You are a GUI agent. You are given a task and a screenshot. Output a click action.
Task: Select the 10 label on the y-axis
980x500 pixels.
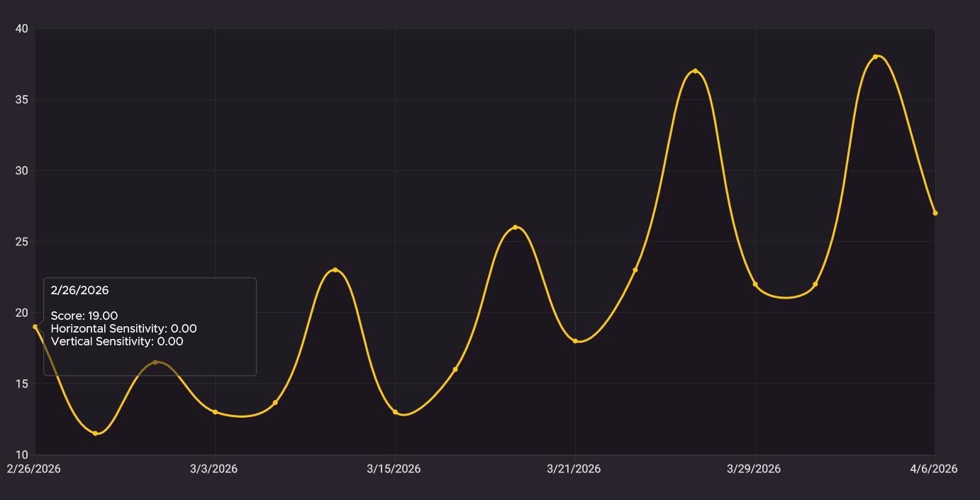(x=23, y=455)
